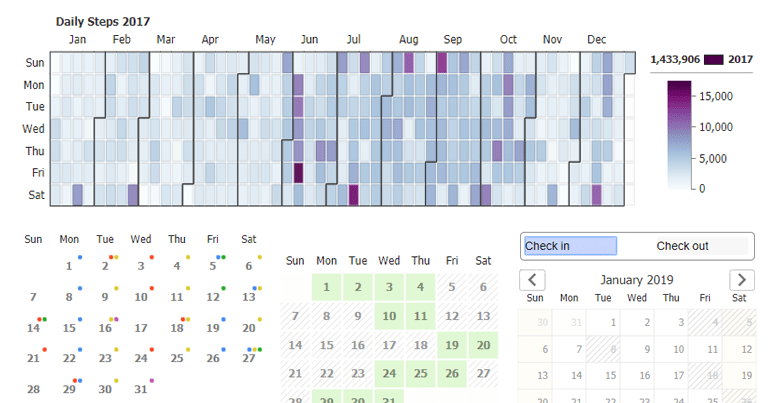Open day 16 with yellow and purple dots
This screenshot has width=768, height=403.
click(x=105, y=328)
